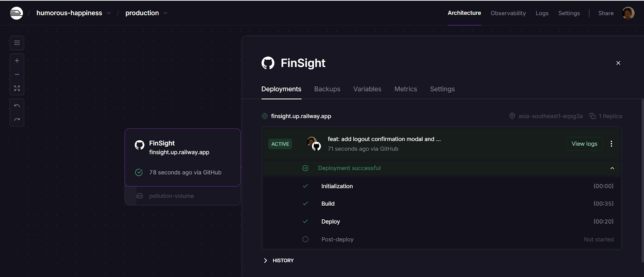Select the Deployments tab
644x277 pixels.
(281, 89)
